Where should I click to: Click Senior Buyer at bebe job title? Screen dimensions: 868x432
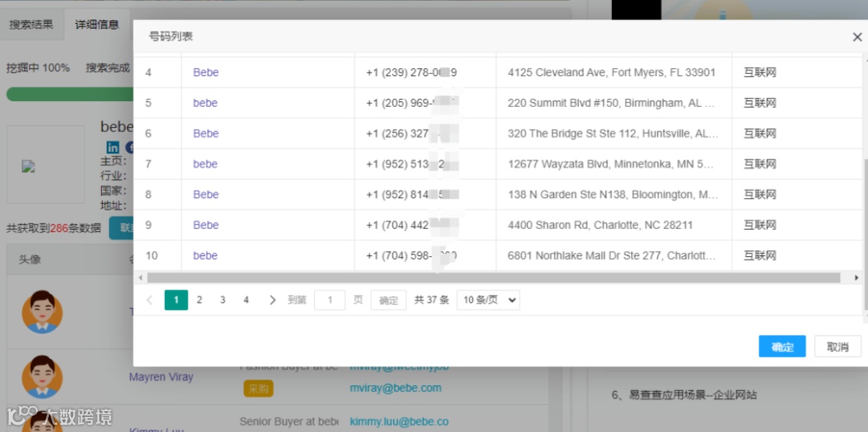point(289,421)
